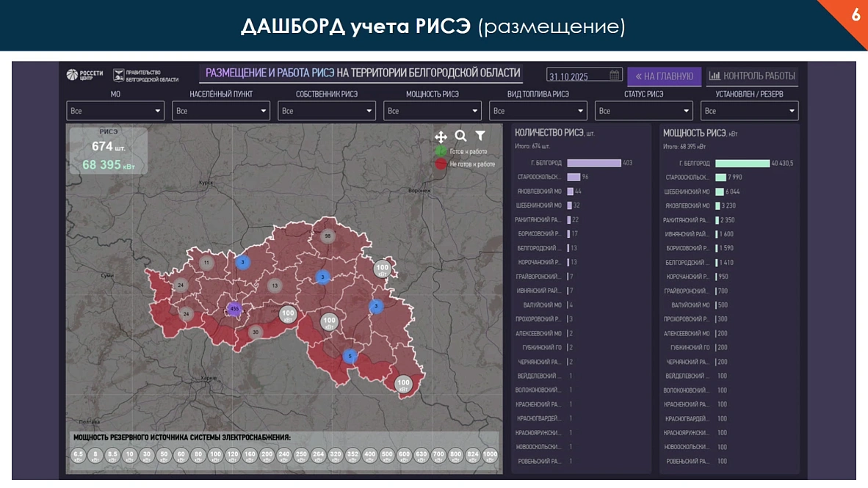Click the map pan/move arrows icon
This screenshot has width=868, height=488.
tap(441, 136)
